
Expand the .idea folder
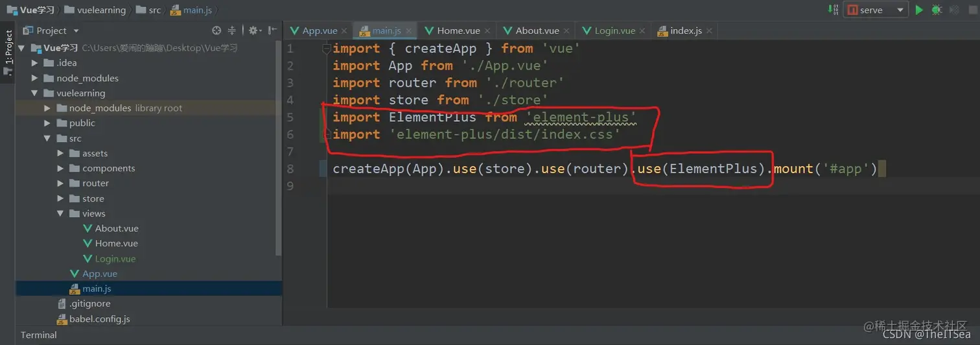(x=34, y=63)
